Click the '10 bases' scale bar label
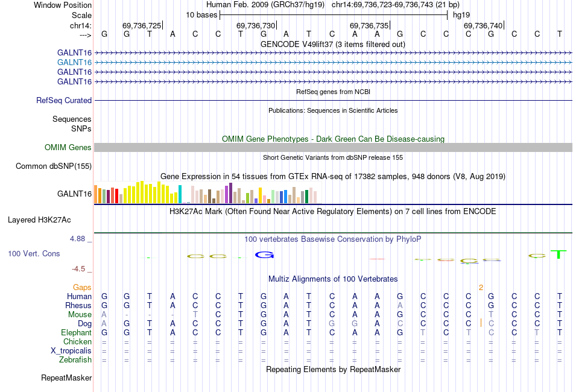Viewport: 573px width, 392px height. click(x=201, y=15)
